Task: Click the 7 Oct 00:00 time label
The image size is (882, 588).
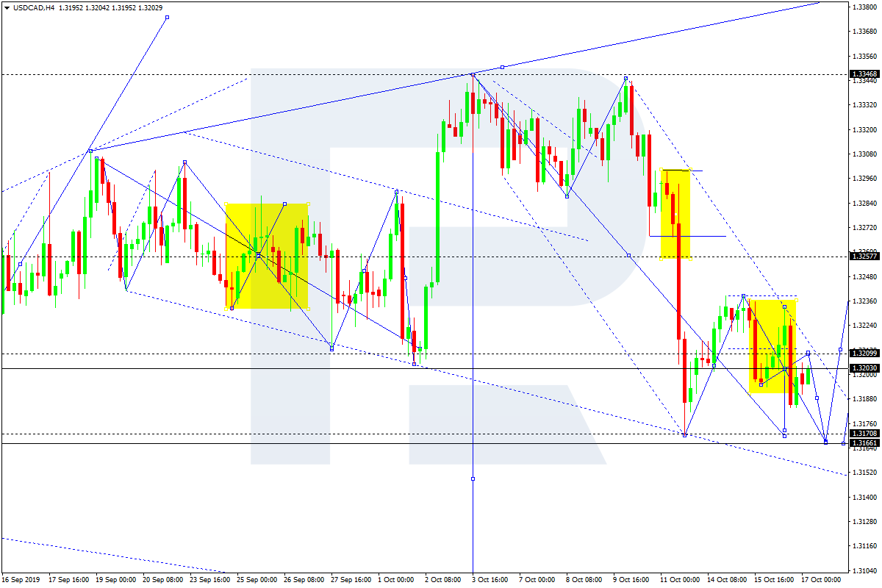Action: click(x=539, y=580)
